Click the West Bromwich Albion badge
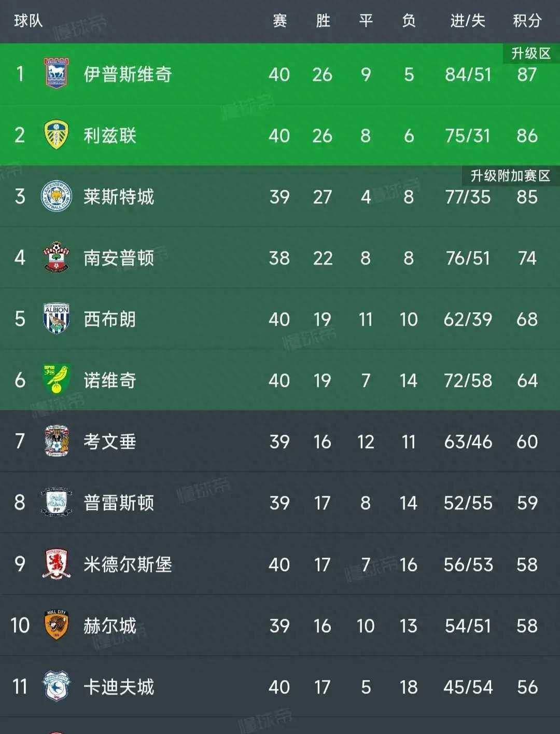The image size is (560, 734). click(x=57, y=318)
